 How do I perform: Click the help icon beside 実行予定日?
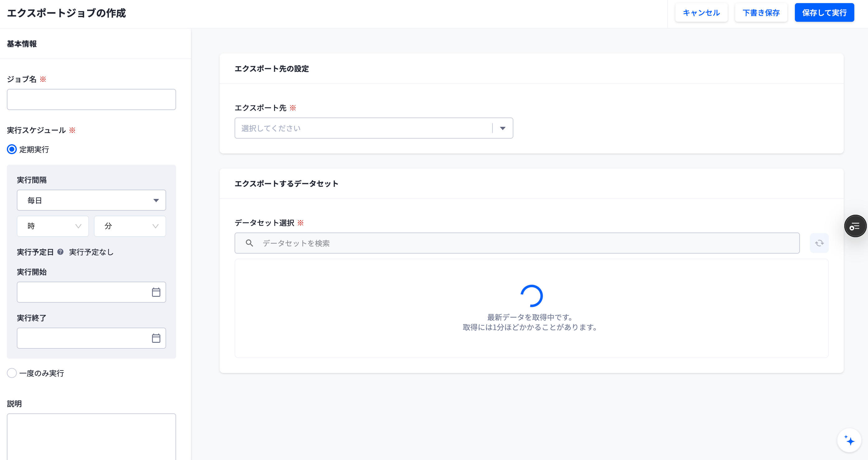(60, 252)
